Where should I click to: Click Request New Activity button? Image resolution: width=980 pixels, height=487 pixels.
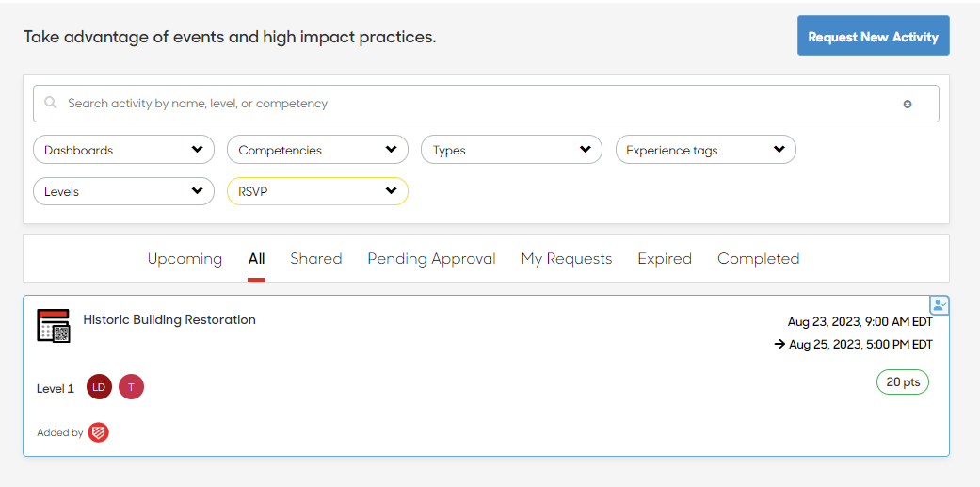point(873,36)
